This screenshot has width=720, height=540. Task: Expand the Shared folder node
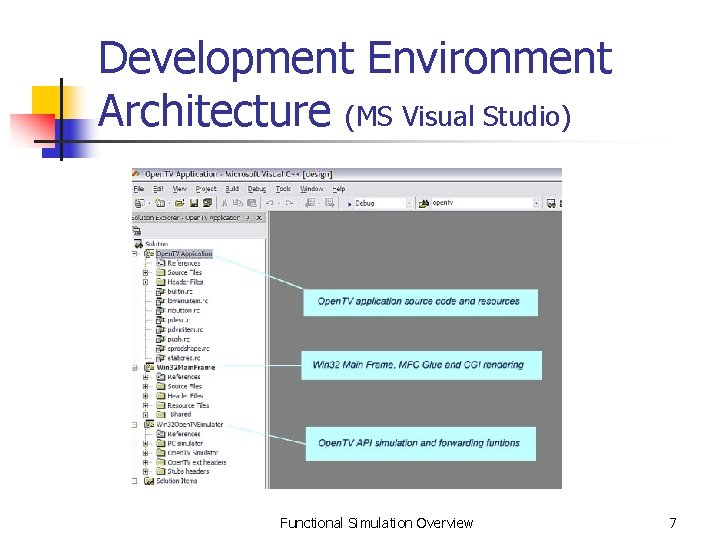(x=146, y=415)
